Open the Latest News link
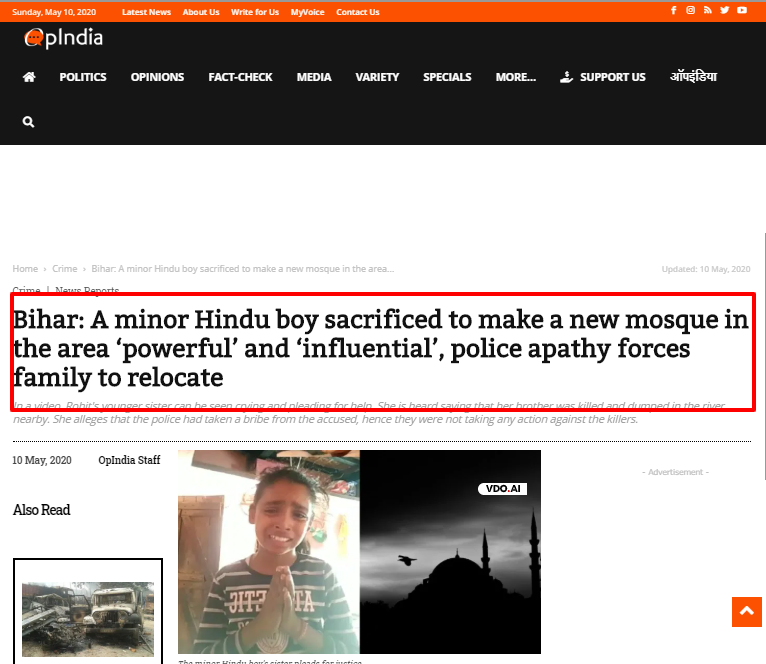 click(146, 12)
